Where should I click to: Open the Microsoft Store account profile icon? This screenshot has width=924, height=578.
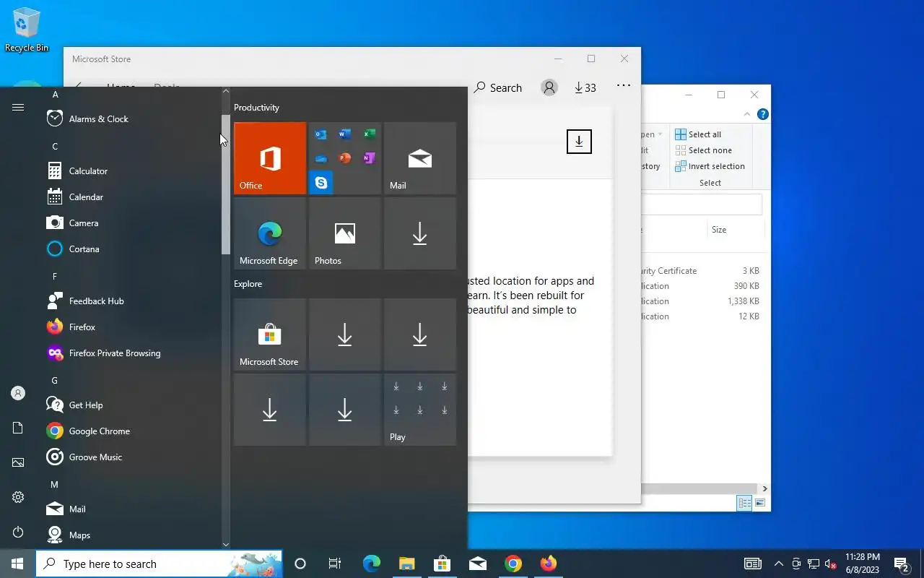549,87
